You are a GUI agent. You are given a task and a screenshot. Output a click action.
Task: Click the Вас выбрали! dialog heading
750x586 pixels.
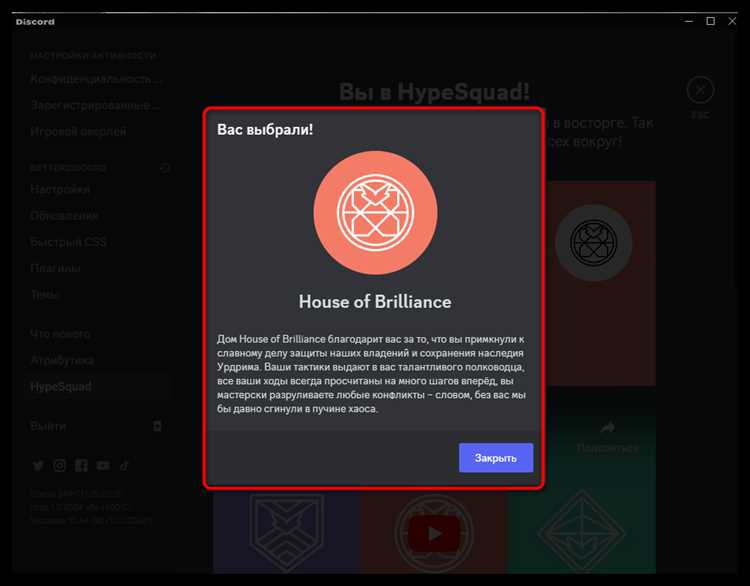point(265,130)
